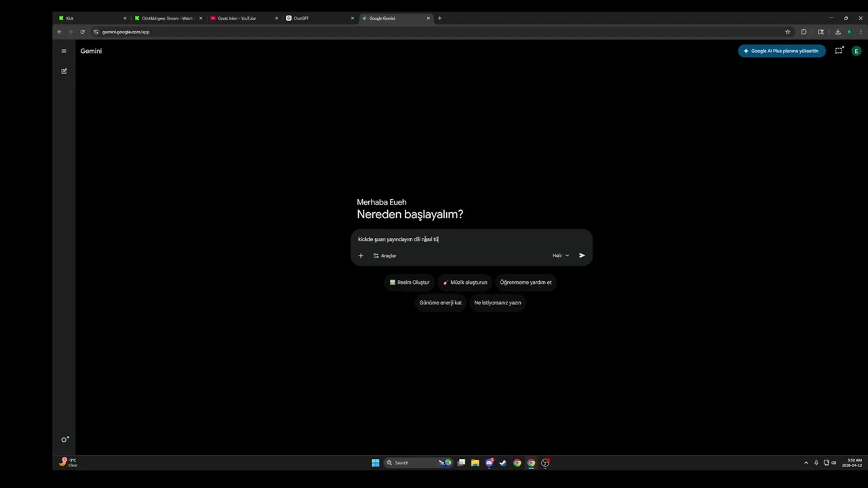Open Task View on the taskbar
Screen dimensions: 868x488
click(461, 463)
